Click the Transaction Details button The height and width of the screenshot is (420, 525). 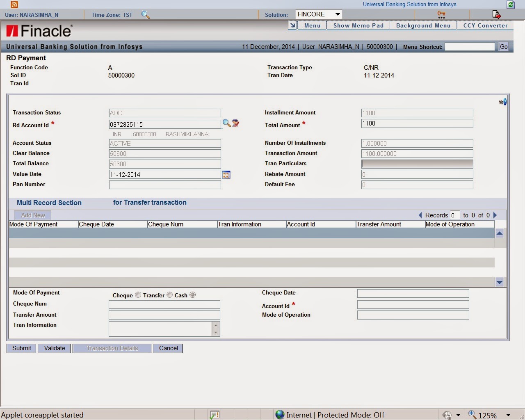pyautogui.click(x=112, y=348)
